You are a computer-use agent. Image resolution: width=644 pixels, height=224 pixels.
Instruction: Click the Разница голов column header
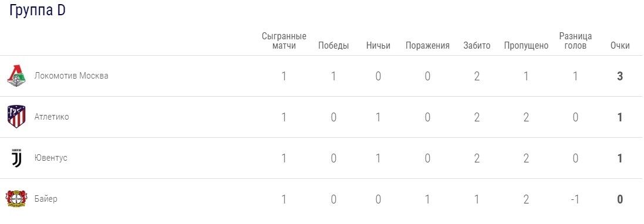pyautogui.click(x=575, y=41)
